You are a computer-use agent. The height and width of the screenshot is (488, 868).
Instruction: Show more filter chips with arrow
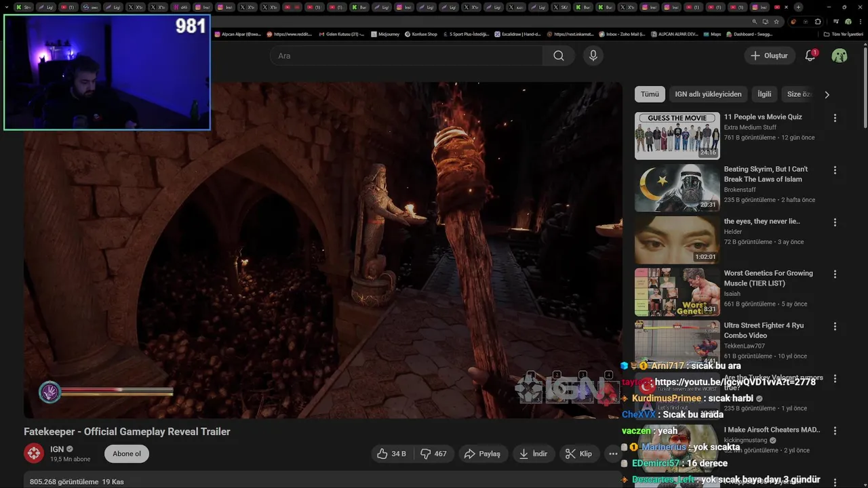coord(827,95)
